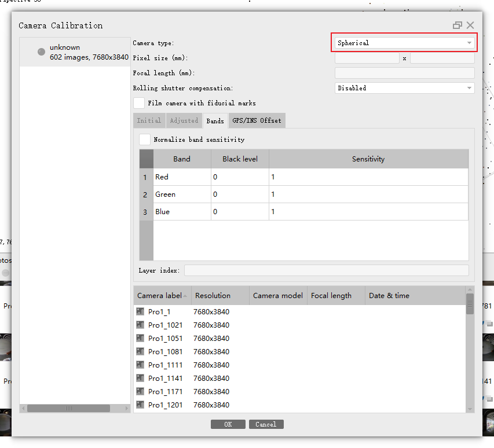Click Black level cell of Red band
Screen dimensions: 494x448
(240, 177)
